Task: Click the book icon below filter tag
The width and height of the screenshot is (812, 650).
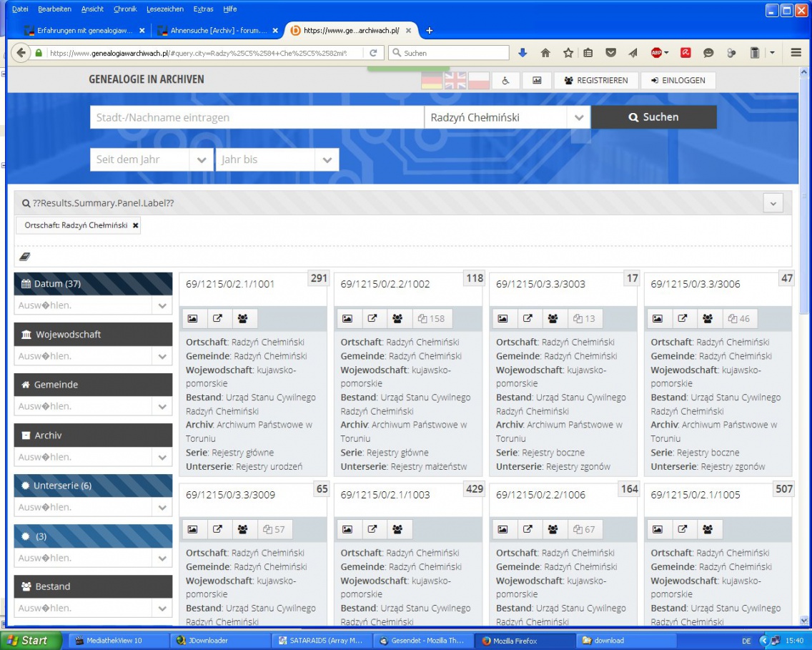Action: 25,257
